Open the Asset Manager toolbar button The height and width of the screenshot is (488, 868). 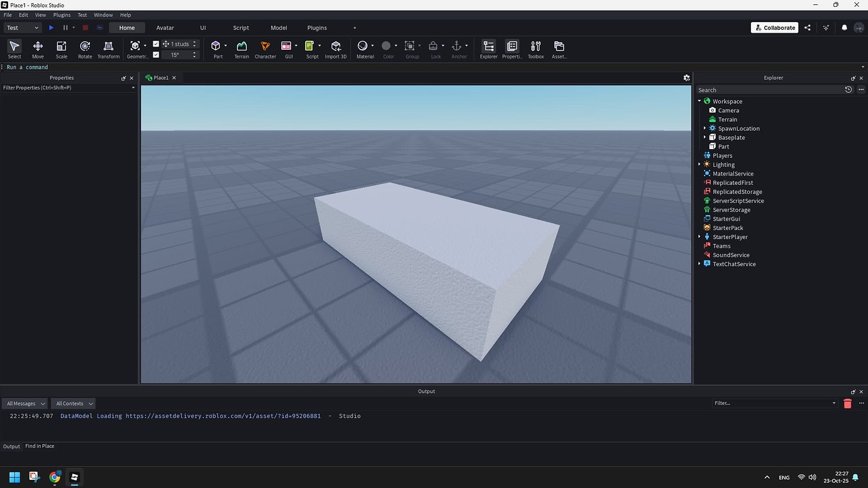(x=559, y=49)
